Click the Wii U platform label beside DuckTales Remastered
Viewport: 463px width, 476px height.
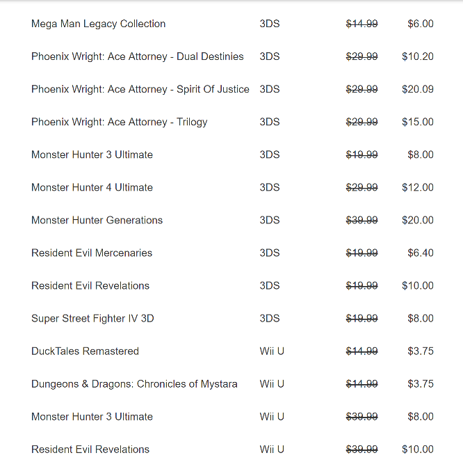pyautogui.click(x=272, y=351)
